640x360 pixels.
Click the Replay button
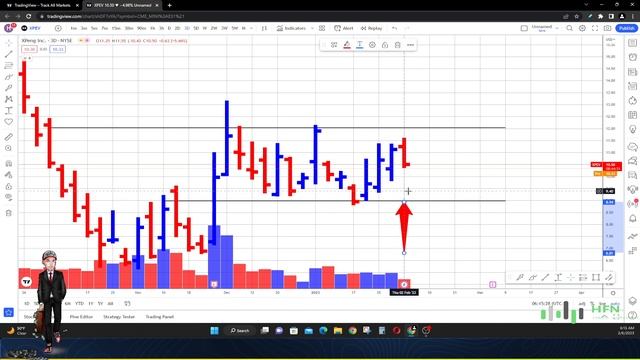pyautogui.click(x=371, y=28)
